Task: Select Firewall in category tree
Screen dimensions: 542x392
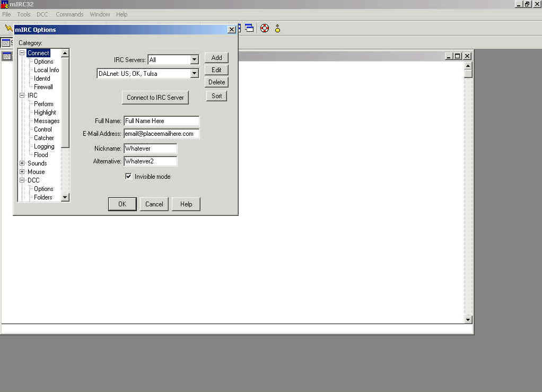Action: (x=43, y=87)
